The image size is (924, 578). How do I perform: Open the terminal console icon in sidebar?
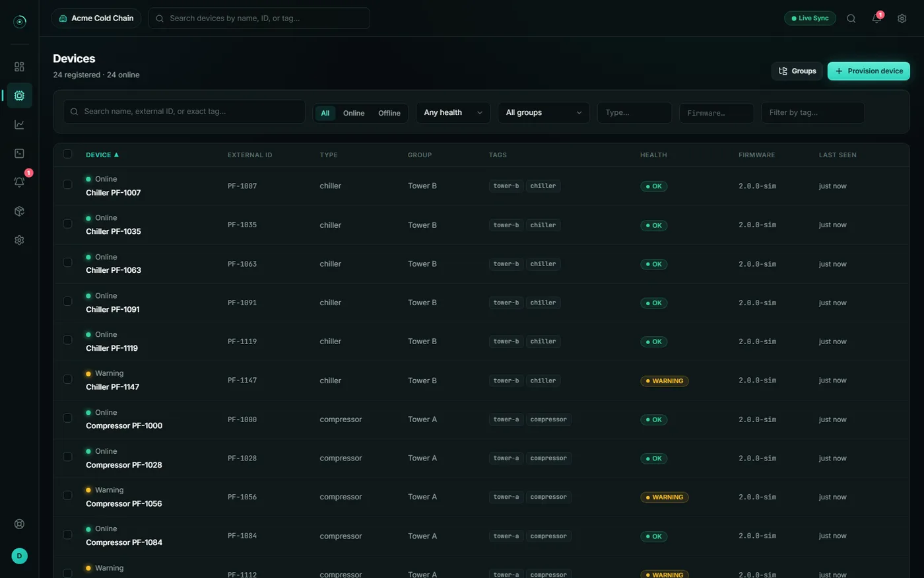(19, 153)
